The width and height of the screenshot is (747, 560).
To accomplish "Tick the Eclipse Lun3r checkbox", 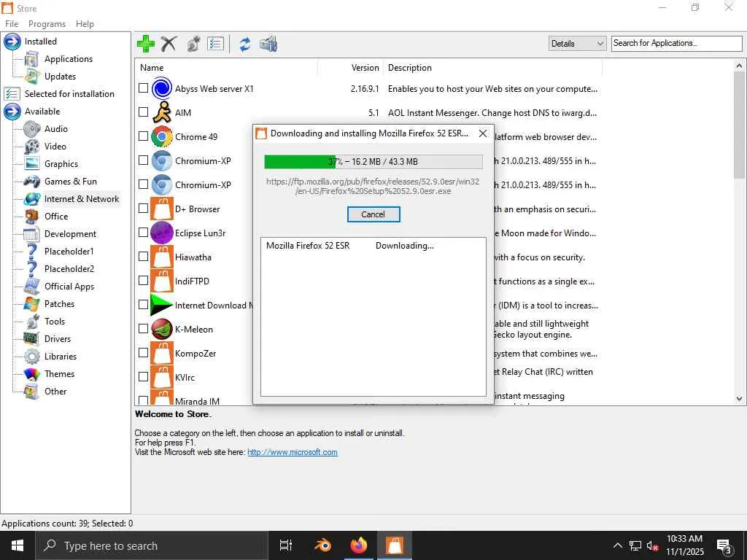I will [x=144, y=233].
